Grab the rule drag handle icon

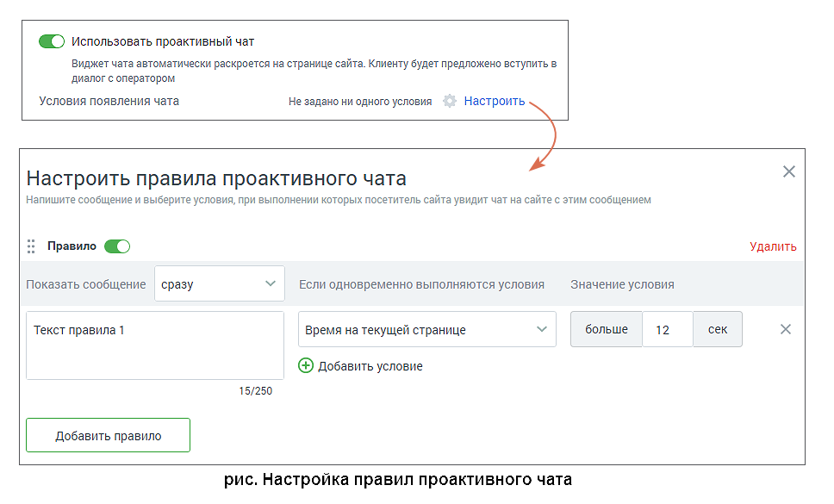31,246
